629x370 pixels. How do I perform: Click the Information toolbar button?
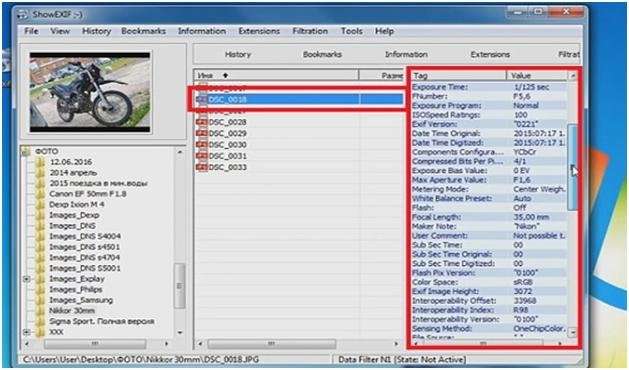pos(406,54)
